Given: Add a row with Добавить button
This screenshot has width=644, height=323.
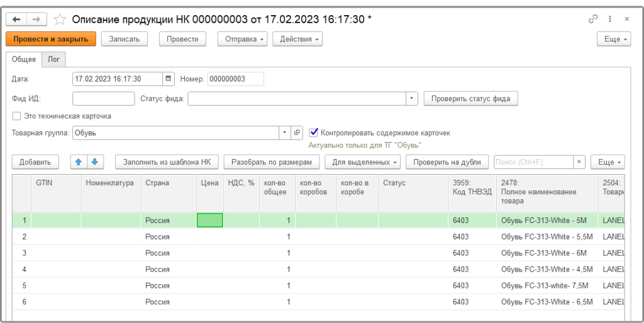Looking at the screenshot, I should pyautogui.click(x=35, y=161).
